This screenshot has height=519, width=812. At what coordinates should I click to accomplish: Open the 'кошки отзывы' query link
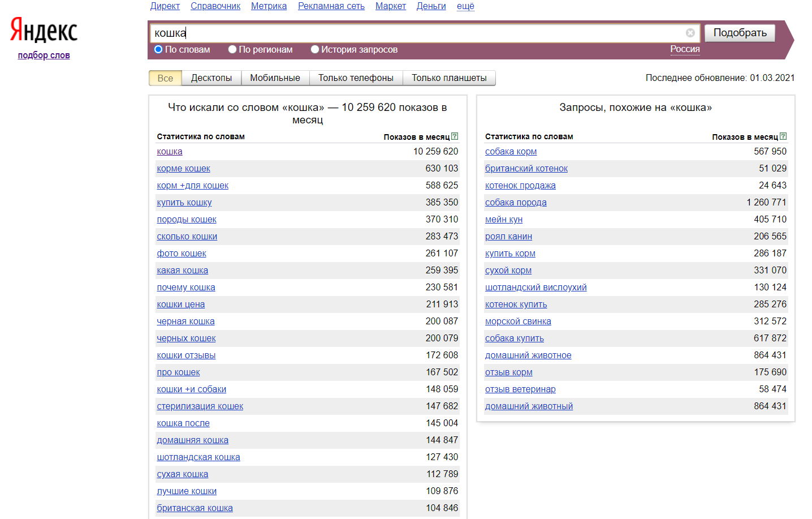coord(186,355)
